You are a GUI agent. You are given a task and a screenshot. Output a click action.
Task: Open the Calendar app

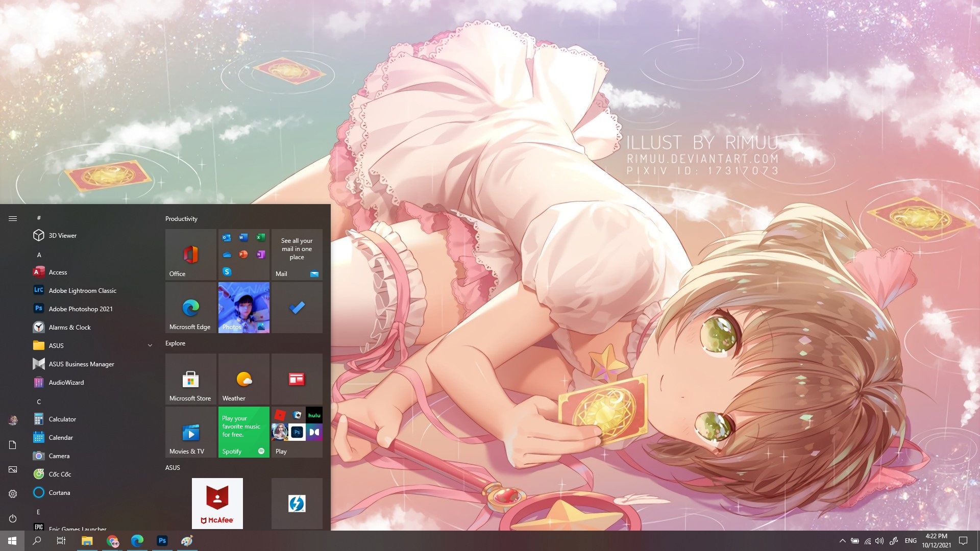pos(92,437)
